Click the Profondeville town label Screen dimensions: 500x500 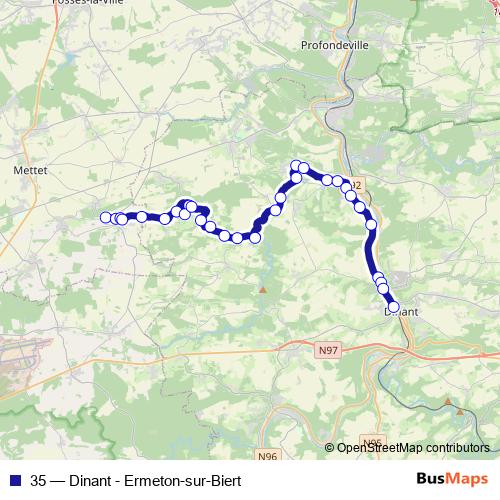click(335, 45)
